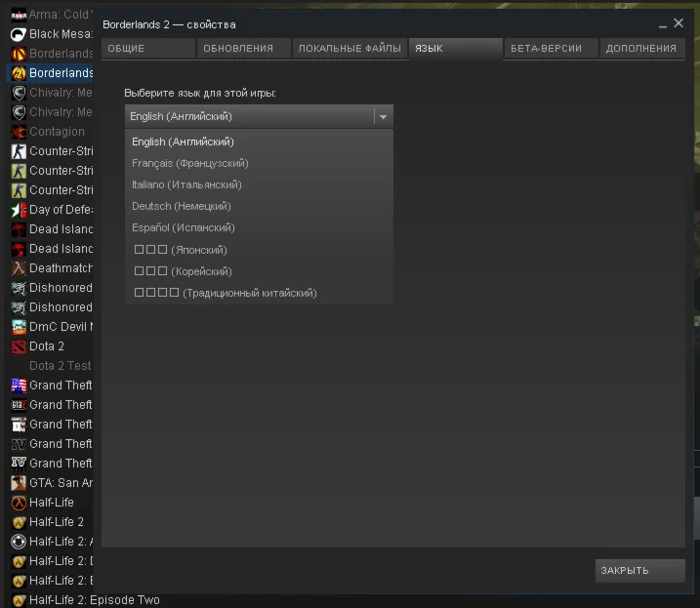Viewport: 700px width, 608px height.
Task: Select Традиционный китайский language option
Action: click(x=259, y=293)
